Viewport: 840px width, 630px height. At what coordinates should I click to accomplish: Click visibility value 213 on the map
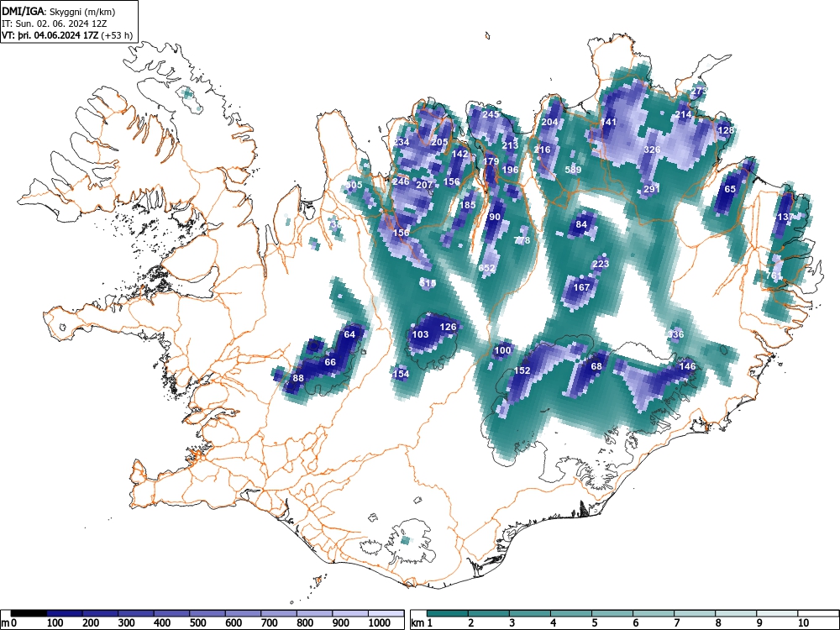click(x=510, y=145)
